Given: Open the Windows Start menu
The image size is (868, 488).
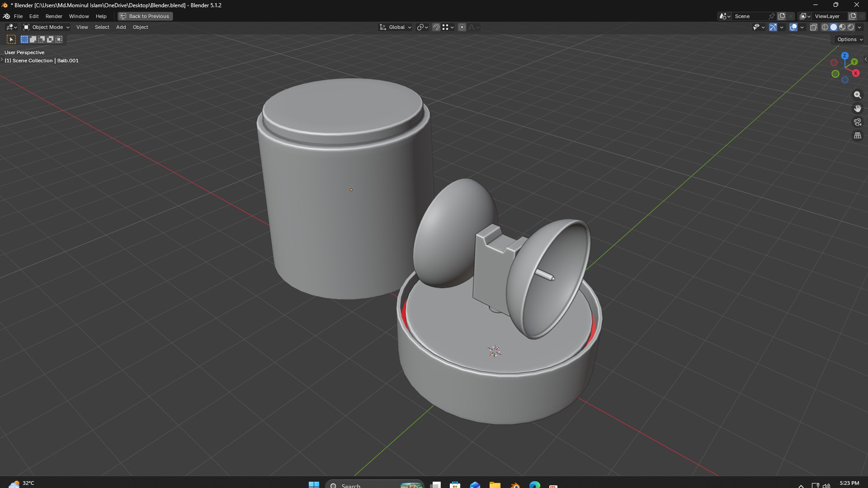Looking at the screenshot, I should 314,485.
